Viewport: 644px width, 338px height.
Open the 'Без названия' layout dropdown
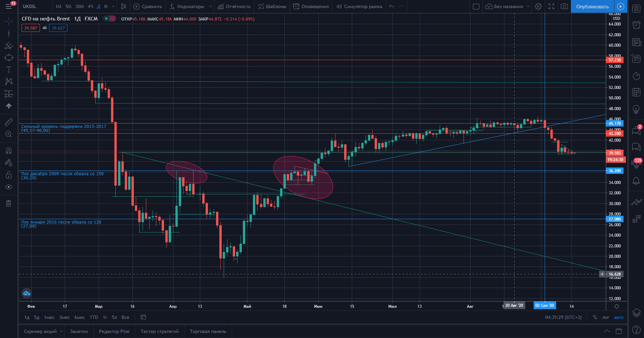[528, 6]
